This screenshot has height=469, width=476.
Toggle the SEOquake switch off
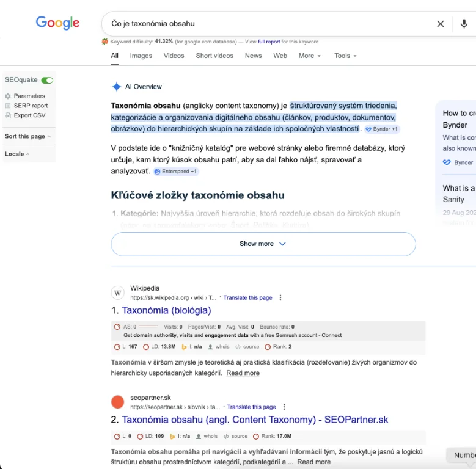click(47, 80)
